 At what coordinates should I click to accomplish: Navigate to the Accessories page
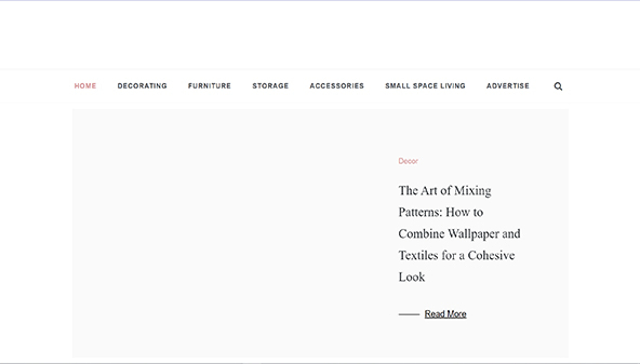337,86
